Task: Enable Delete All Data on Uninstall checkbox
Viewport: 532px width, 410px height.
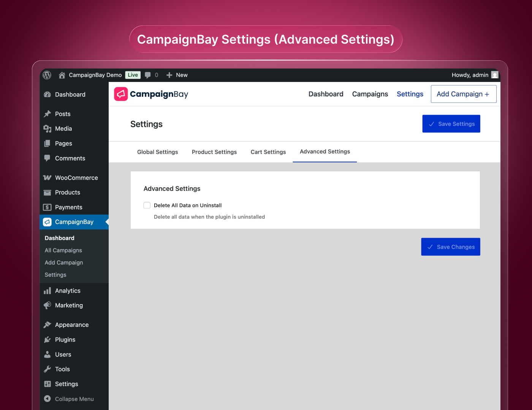Action: point(147,205)
